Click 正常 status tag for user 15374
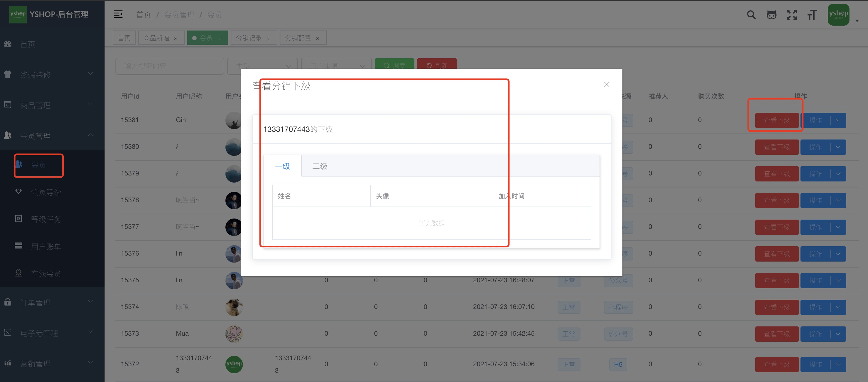The height and width of the screenshot is (382, 868). [x=569, y=307]
